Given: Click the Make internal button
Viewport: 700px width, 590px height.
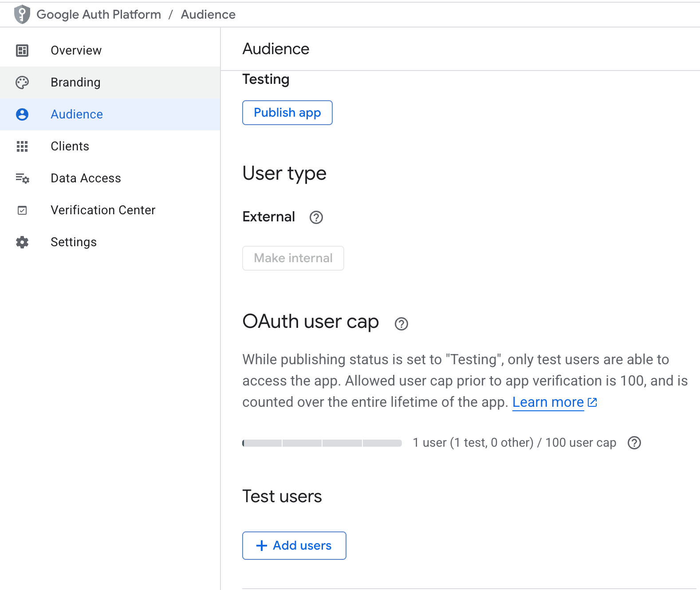Looking at the screenshot, I should pyautogui.click(x=293, y=258).
